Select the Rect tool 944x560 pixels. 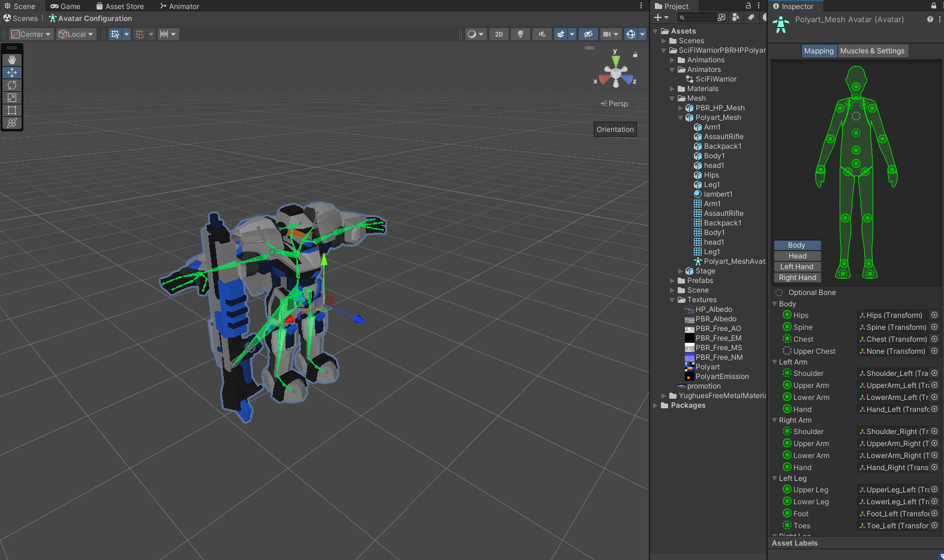click(12, 110)
